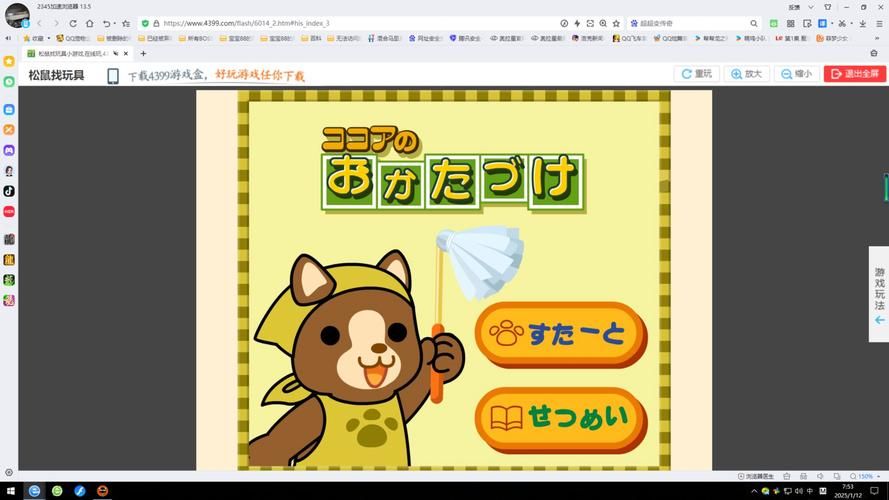889x500 pixels.
Task: Zoom in with the 放大 button
Action: pos(746,74)
